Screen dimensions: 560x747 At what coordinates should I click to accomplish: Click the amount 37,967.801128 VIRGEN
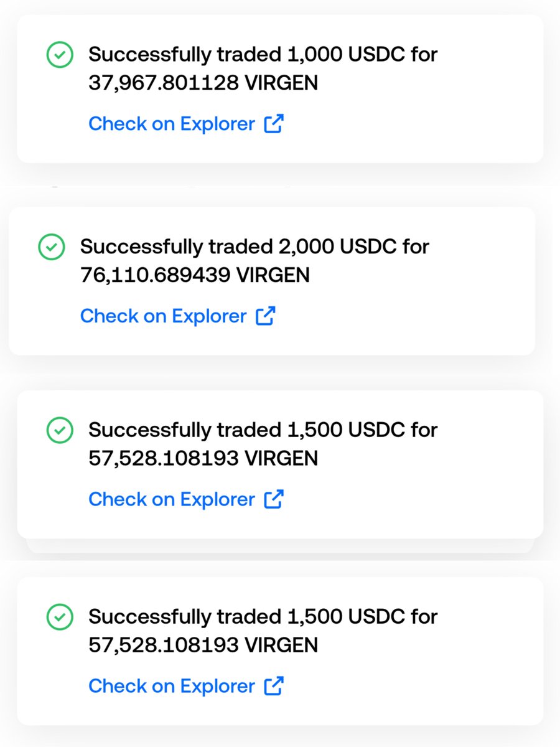(203, 83)
